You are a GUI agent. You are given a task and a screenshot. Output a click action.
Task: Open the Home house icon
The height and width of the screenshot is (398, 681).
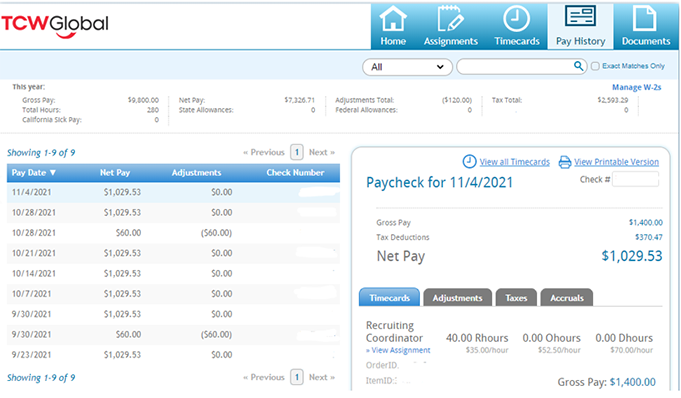pos(393,19)
